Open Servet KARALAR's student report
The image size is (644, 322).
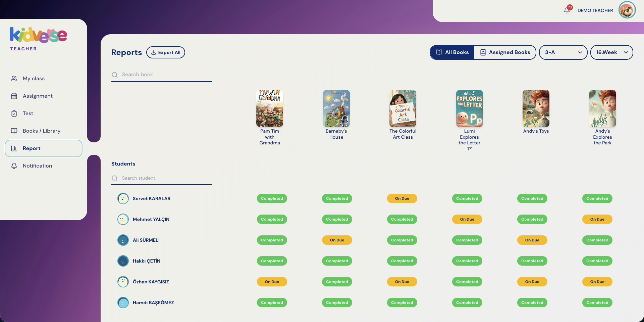(x=152, y=198)
